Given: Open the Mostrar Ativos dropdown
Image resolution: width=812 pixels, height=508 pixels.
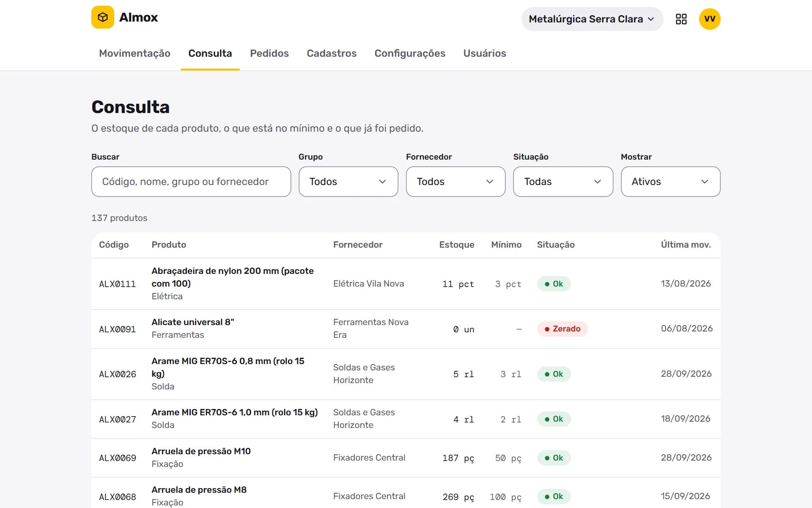Looking at the screenshot, I should point(670,182).
